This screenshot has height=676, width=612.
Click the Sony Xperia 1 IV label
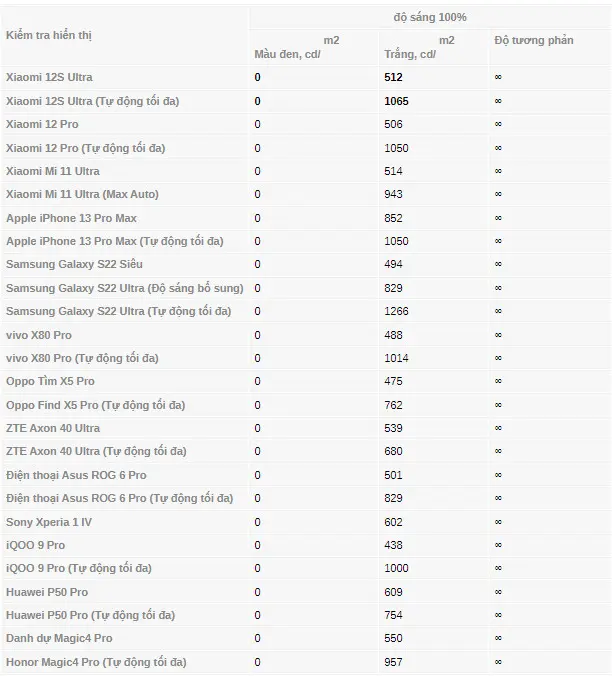[x=49, y=522]
